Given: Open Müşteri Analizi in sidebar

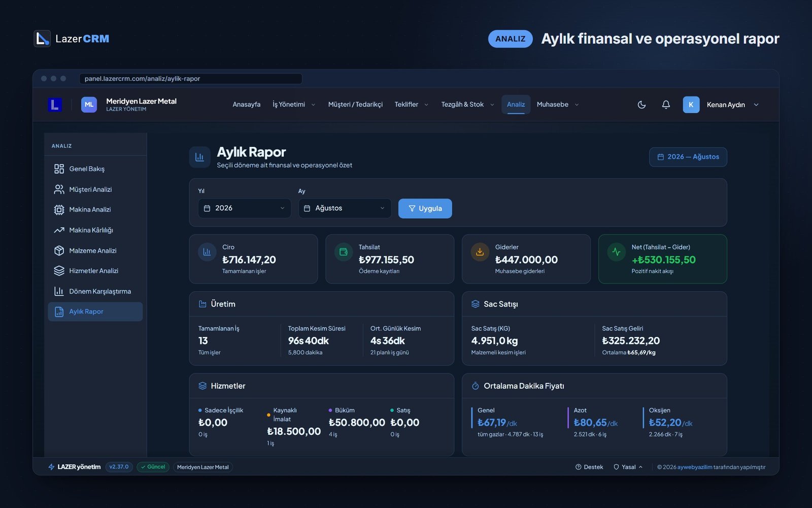Looking at the screenshot, I should point(95,189).
